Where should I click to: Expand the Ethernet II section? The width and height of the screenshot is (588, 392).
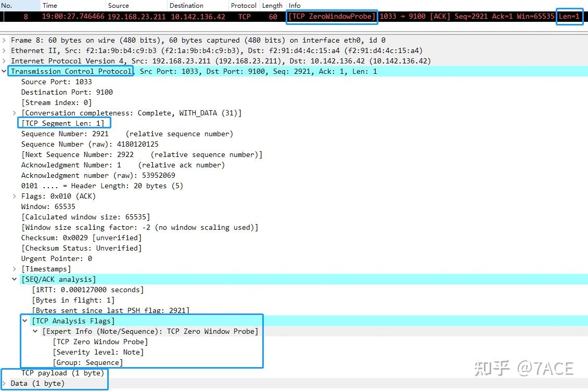pos(4,50)
